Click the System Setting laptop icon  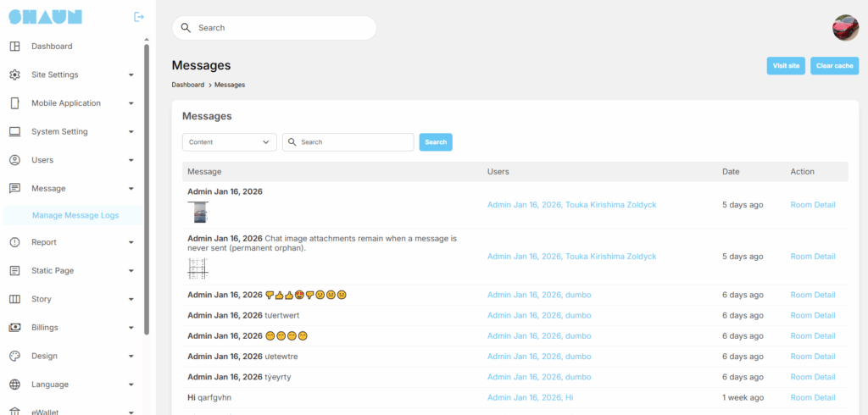14,132
